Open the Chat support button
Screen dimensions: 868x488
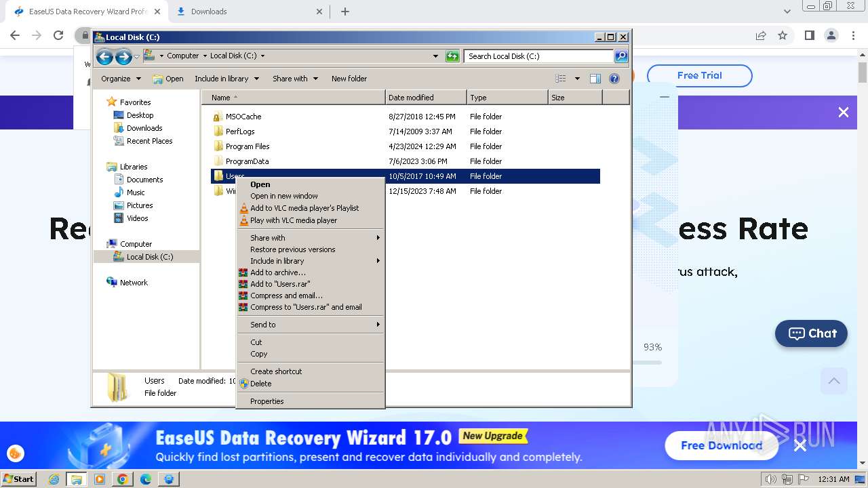(x=811, y=333)
